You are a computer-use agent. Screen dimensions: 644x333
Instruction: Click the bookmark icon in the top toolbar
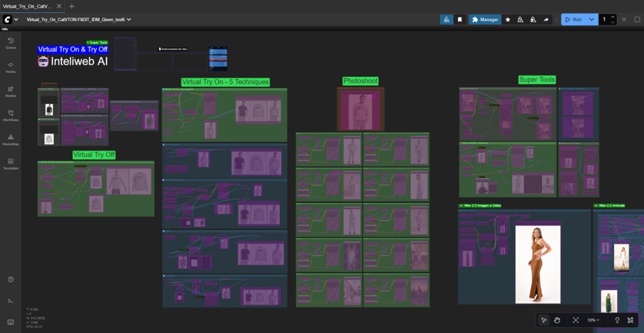(x=459, y=19)
